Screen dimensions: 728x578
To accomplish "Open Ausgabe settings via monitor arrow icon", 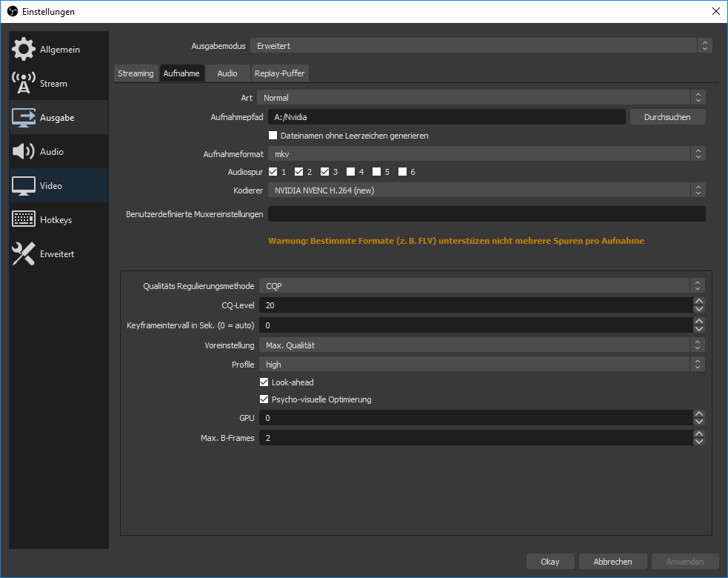I will click(x=23, y=118).
